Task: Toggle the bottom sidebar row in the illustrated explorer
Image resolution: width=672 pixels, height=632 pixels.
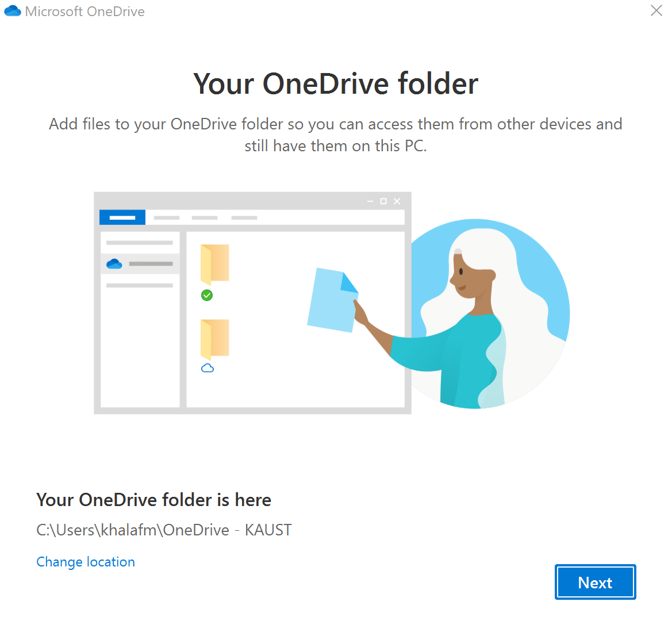Action: 140,284
